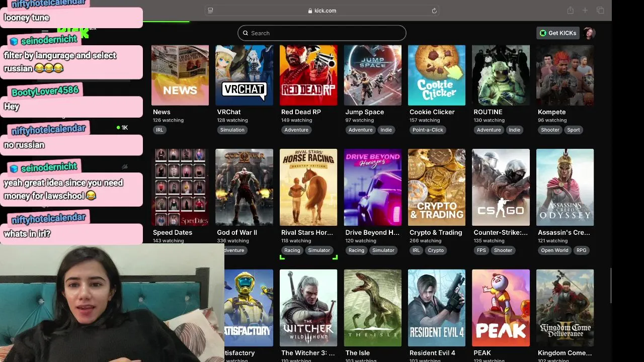The image size is (644, 362).
Task: Click Simulation tag under VRChat
Action: click(232, 130)
